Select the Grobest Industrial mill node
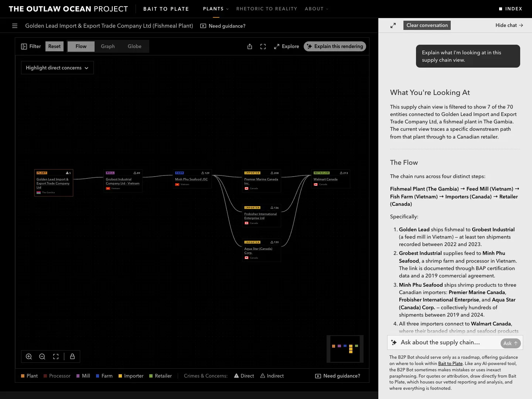The height and width of the screenshot is (399, 532). click(123, 181)
